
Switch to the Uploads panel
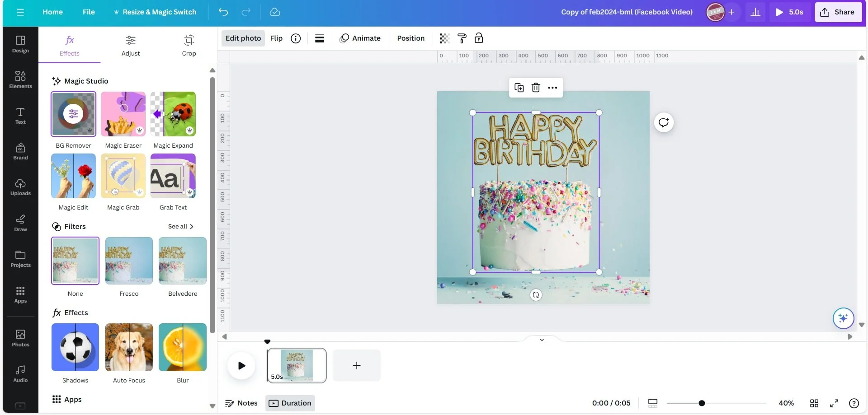(x=20, y=187)
